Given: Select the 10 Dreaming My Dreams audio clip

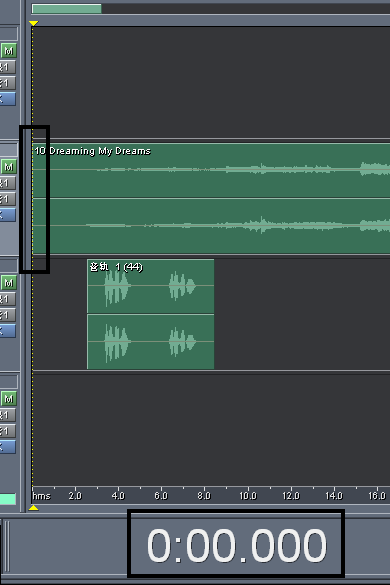Looking at the screenshot, I should [211, 199].
